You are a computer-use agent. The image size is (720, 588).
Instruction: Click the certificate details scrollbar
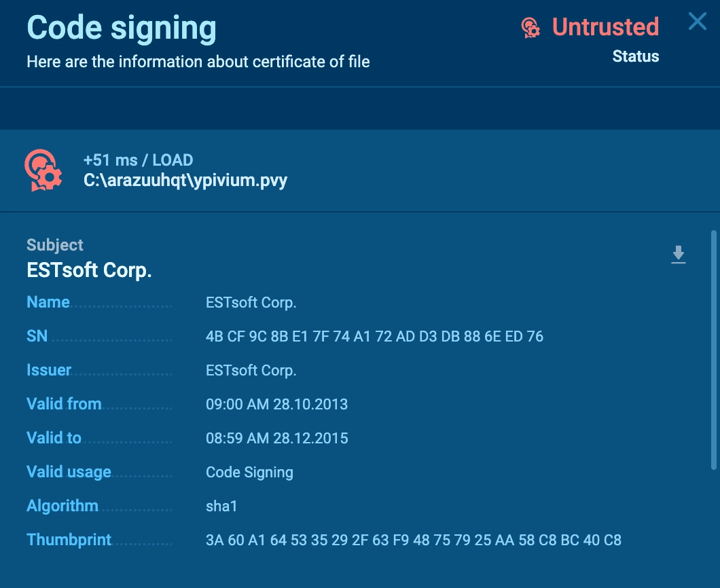pyautogui.click(x=713, y=350)
